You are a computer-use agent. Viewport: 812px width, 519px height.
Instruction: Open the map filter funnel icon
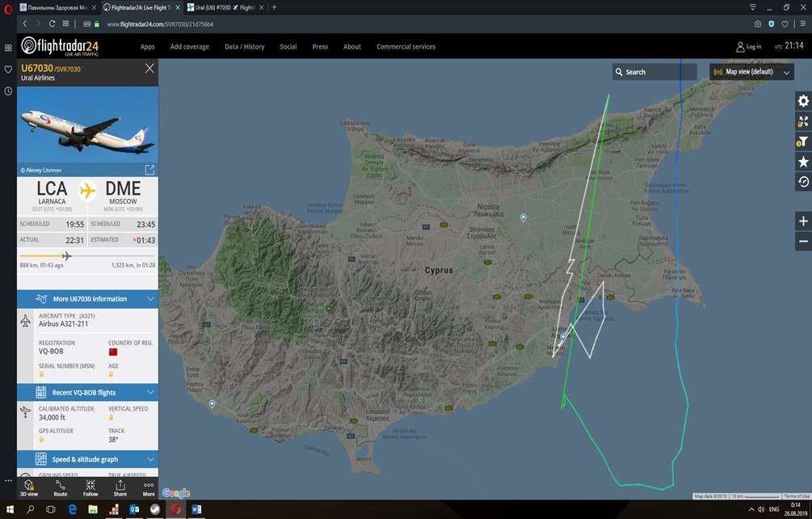tap(802, 141)
